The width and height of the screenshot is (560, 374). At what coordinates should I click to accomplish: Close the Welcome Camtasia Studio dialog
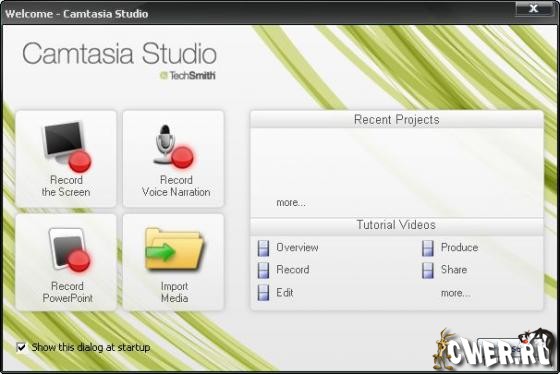[534, 9]
